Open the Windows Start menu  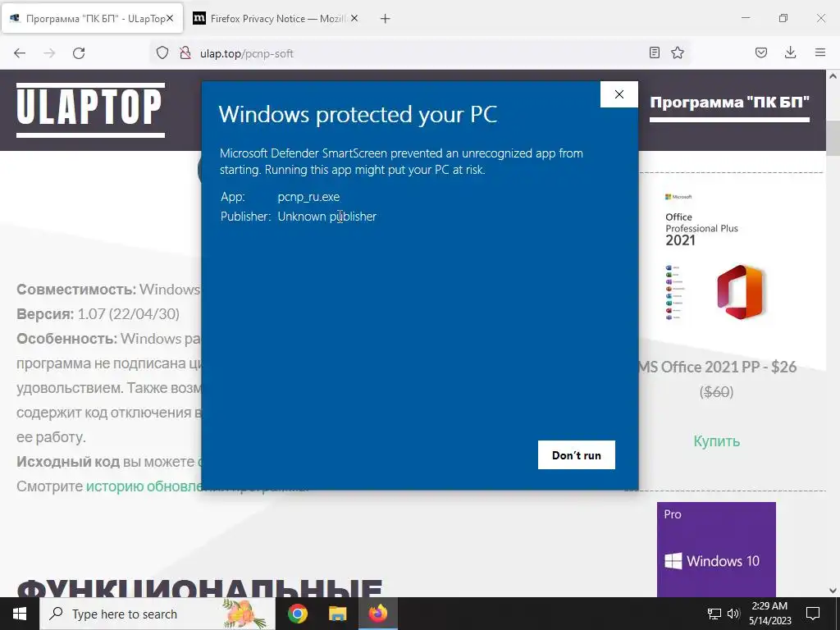(x=20, y=614)
